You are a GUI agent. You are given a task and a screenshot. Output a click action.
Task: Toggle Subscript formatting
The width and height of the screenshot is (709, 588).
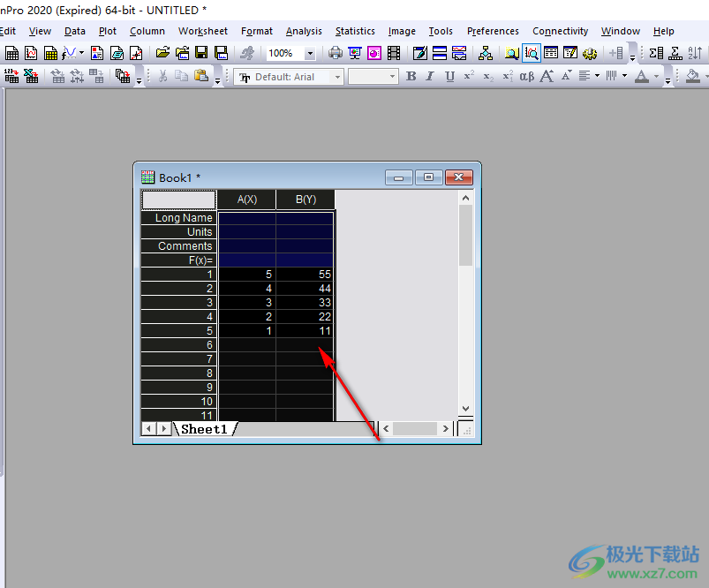(488, 76)
